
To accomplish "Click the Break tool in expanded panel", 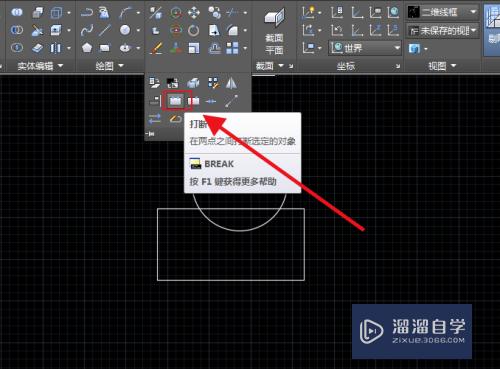I will pyautogui.click(x=176, y=100).
